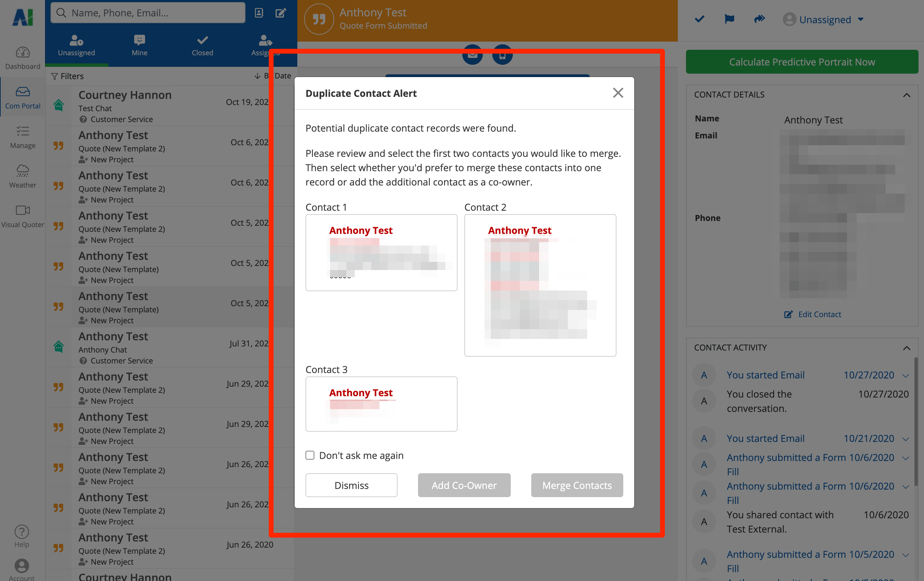The image size is (924, 581).
Task: Switch to the Mine tab
Action: point(139,46)
